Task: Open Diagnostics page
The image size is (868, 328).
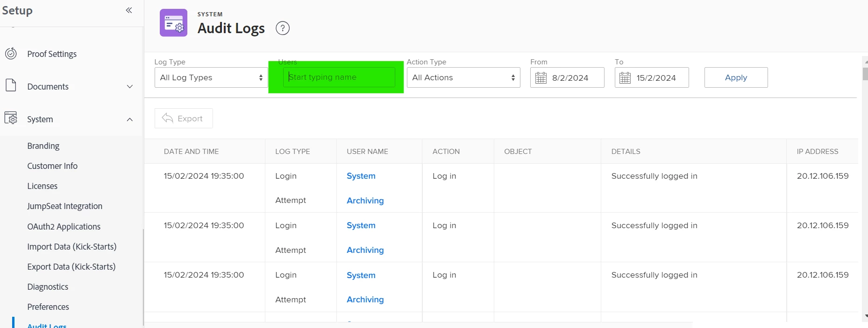Action: pos(48,287)
